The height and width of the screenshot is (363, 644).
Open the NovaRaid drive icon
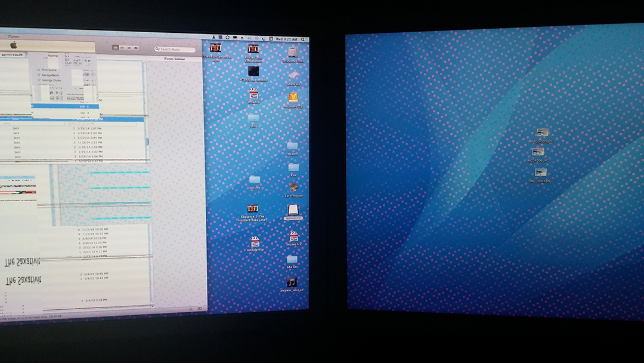coord(293,76)
